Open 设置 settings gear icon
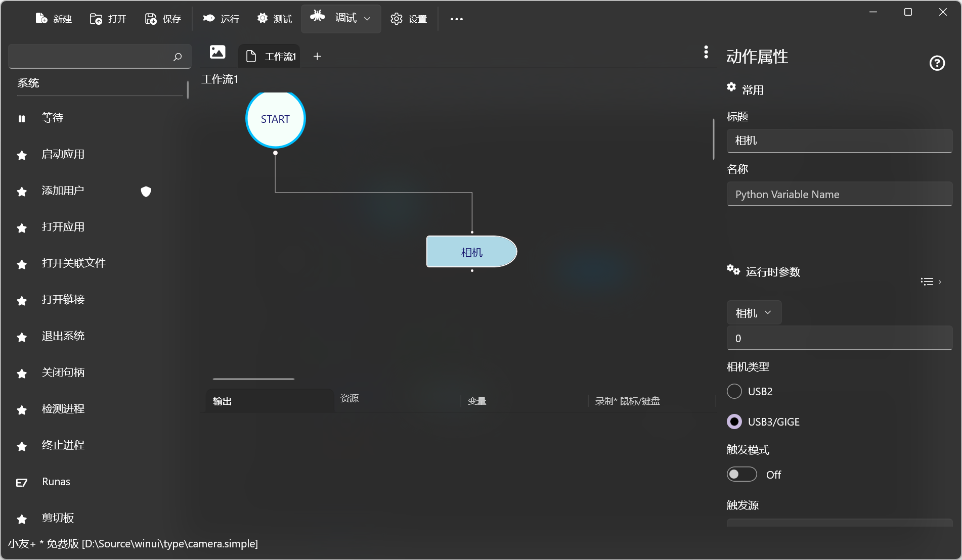This screenshot has height=560, width=962. [x=396, y=19]
